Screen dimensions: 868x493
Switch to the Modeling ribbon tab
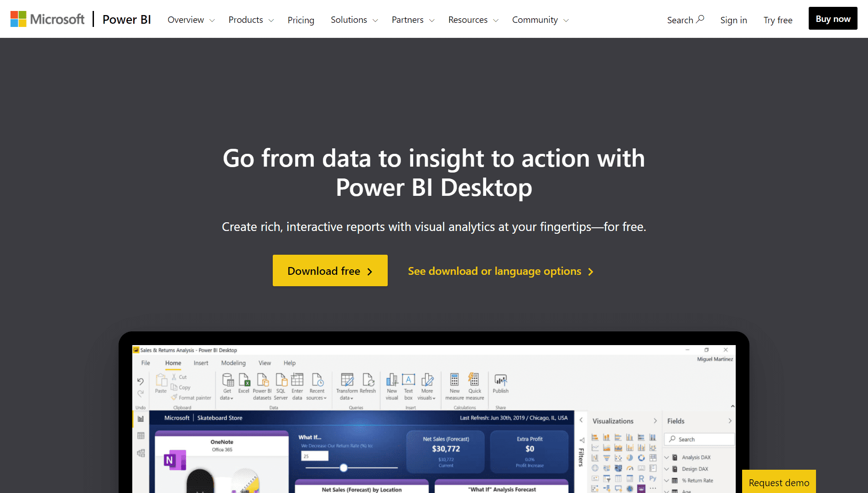[x=233, y=363]
